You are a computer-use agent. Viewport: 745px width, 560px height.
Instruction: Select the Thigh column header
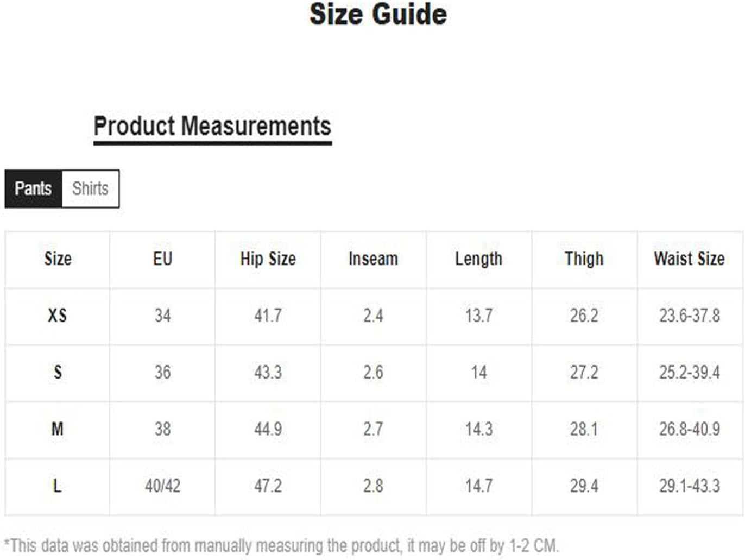584,259
